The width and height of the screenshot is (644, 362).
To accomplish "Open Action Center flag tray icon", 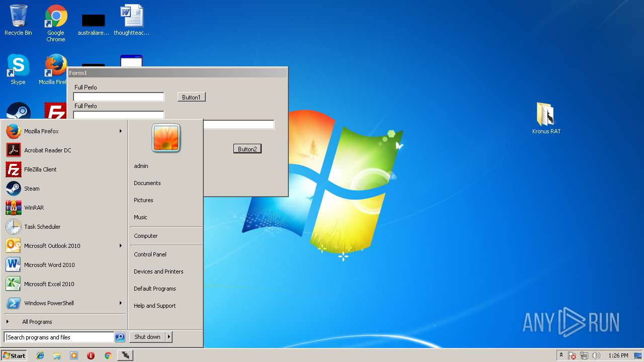I will pos(572,355).
